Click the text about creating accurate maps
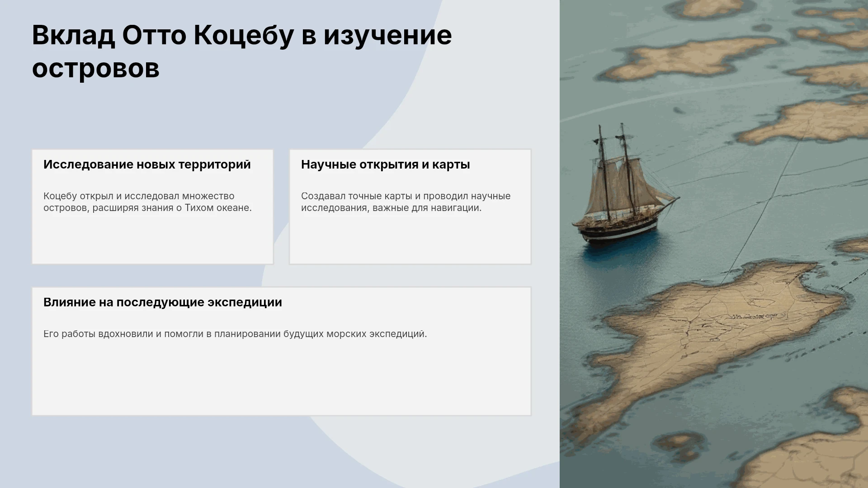This screenshot has width=868, height=488. pyautogui.click(x=406, y=202)
